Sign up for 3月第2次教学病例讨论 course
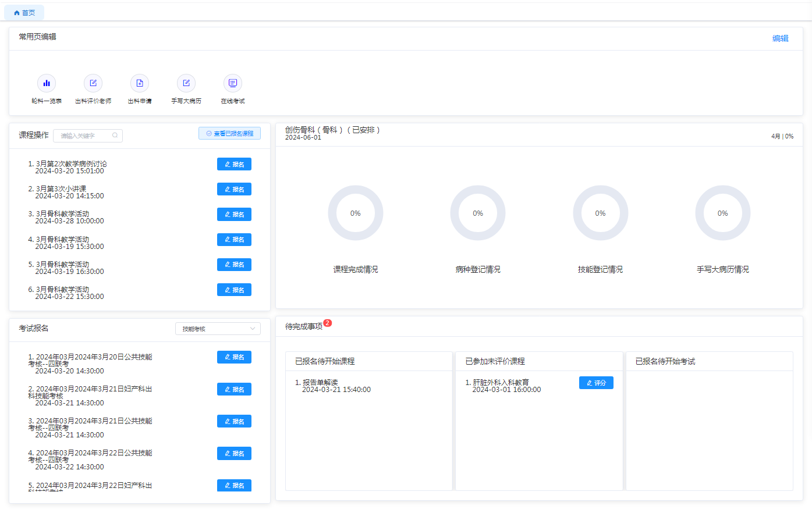The image size is (812, 513). (x=234, y=164)
